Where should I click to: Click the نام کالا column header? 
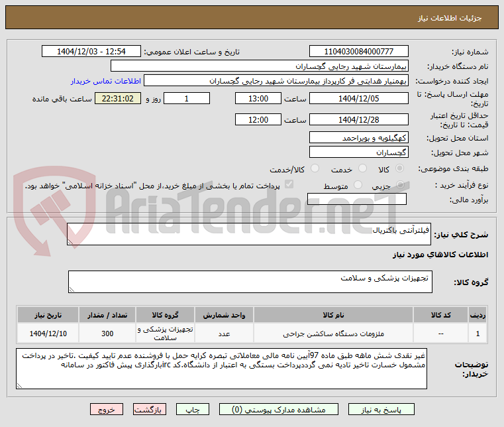[333, 315]
